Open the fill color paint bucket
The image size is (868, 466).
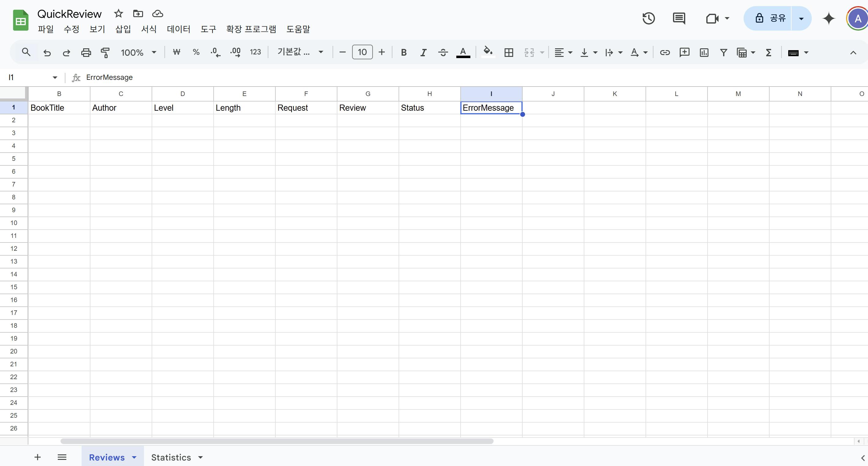coord(487,52)
